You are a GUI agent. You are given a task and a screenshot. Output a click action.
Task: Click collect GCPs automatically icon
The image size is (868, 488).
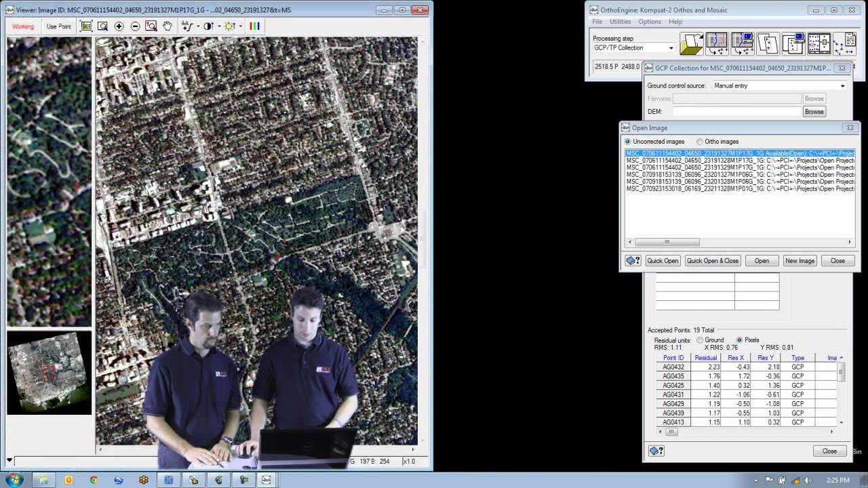[x=743, y=44]
